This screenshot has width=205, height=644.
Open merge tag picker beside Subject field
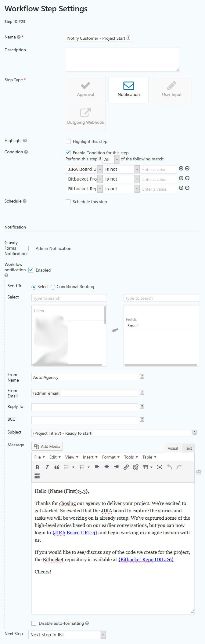tap(195, 432)
